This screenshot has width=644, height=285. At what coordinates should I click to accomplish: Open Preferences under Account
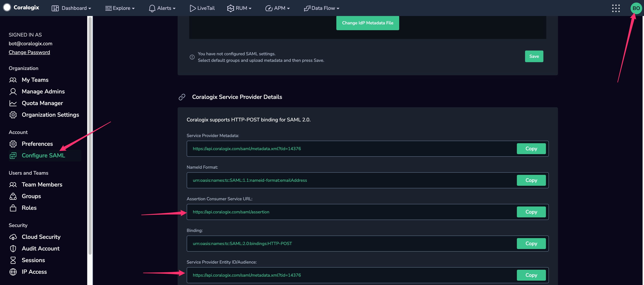click(37, 144)
